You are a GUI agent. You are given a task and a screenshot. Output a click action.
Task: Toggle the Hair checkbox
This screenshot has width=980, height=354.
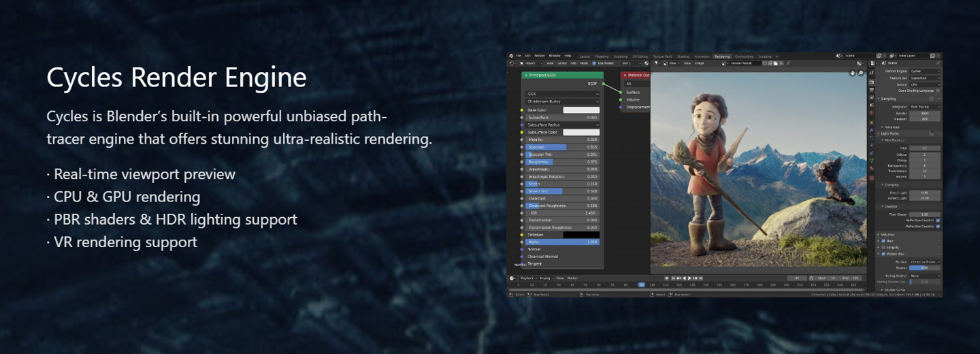[883, 241]
